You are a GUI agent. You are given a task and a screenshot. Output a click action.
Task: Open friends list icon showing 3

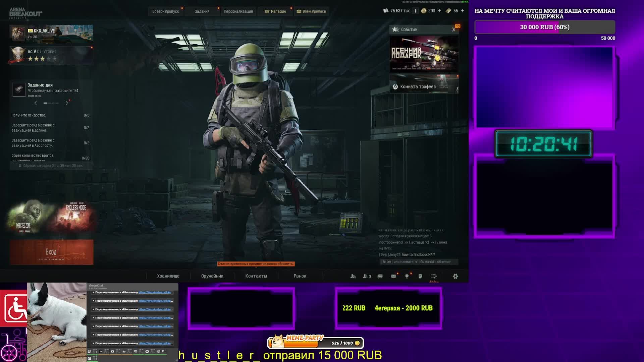click(x=367, y=276)
